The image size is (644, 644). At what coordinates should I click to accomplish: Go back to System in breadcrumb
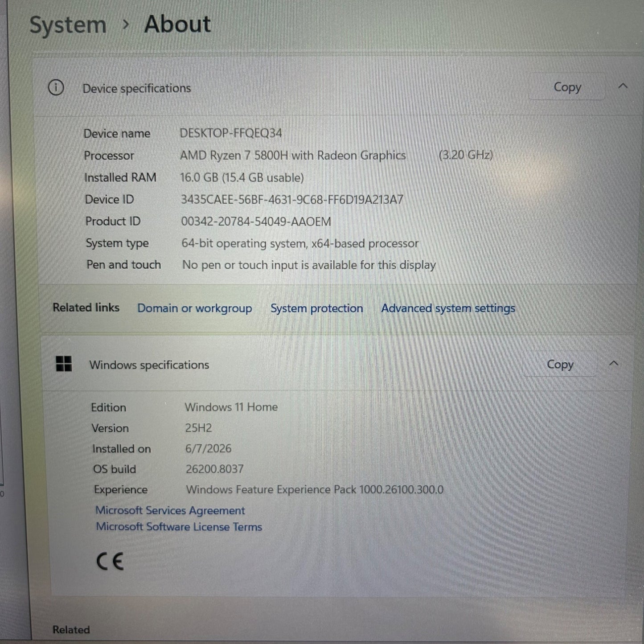pos(68,25)
